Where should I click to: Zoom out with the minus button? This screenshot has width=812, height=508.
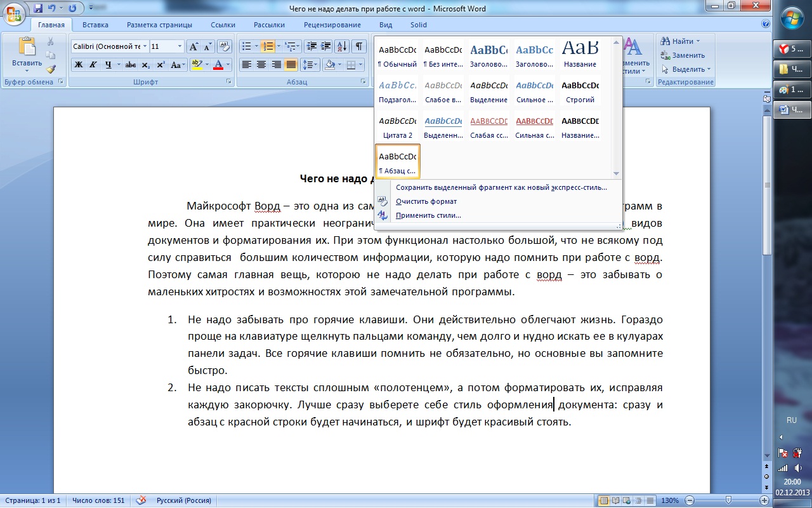point(689,500)
